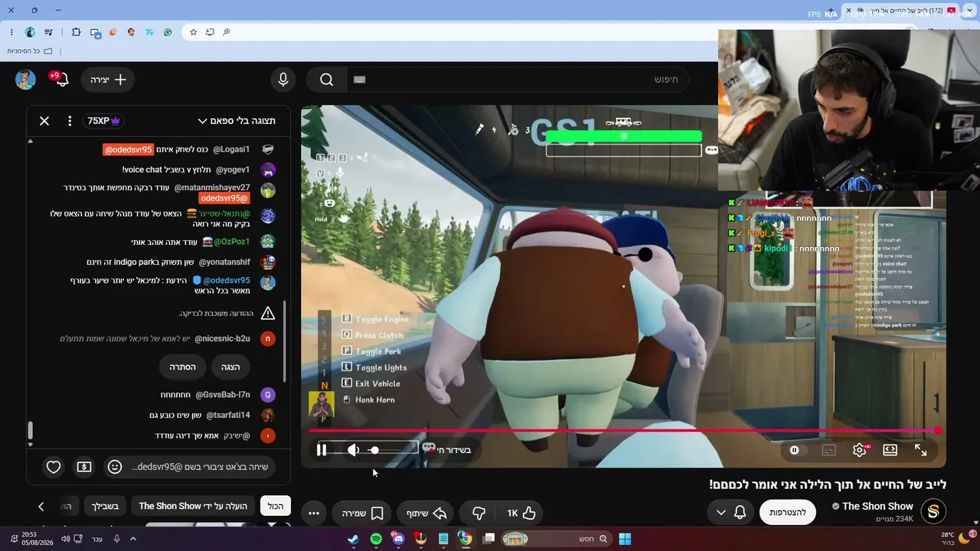Image resolution: width=980 pixels, height=551 pixels.
Task: Bookmark this page with the star icon
Action: pos(194,32)
